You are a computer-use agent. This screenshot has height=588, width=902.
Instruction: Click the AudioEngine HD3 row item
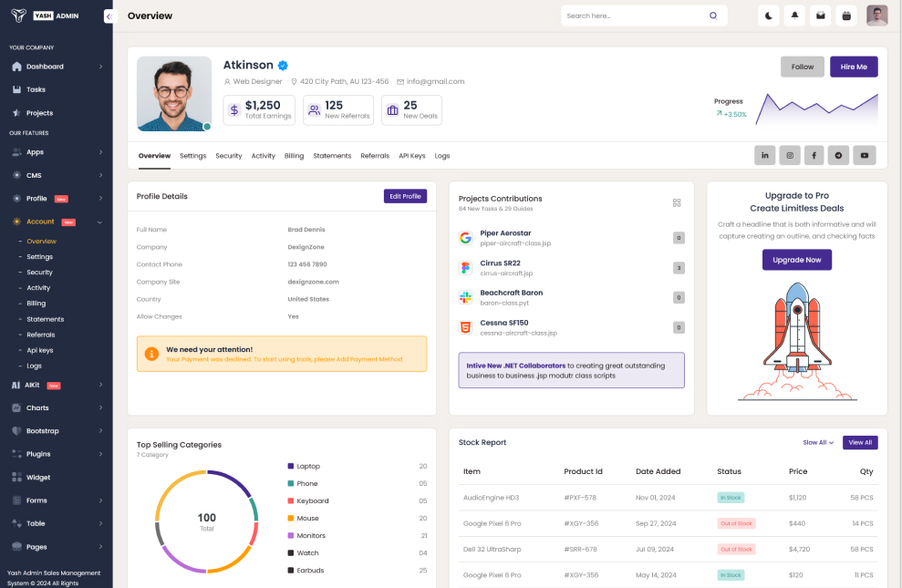(x=491, y=498)
